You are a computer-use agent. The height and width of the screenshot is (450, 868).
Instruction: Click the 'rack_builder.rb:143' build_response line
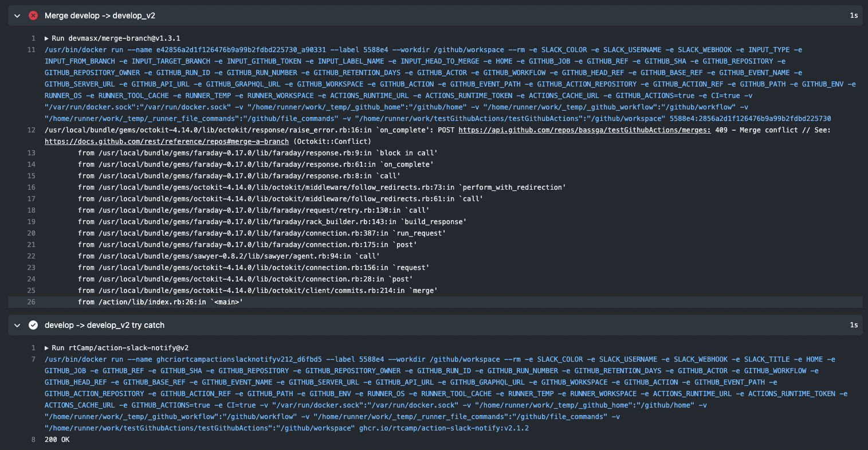pos(272,222)
